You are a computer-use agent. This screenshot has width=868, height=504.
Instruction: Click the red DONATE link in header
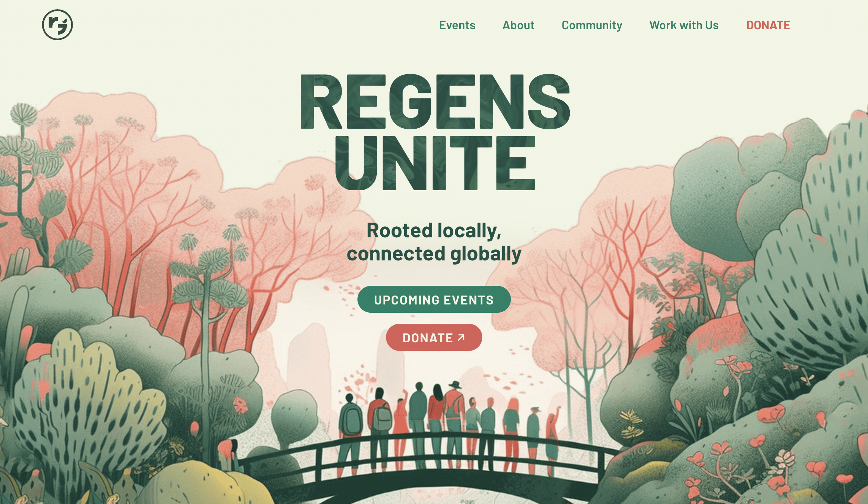[768, 25]
